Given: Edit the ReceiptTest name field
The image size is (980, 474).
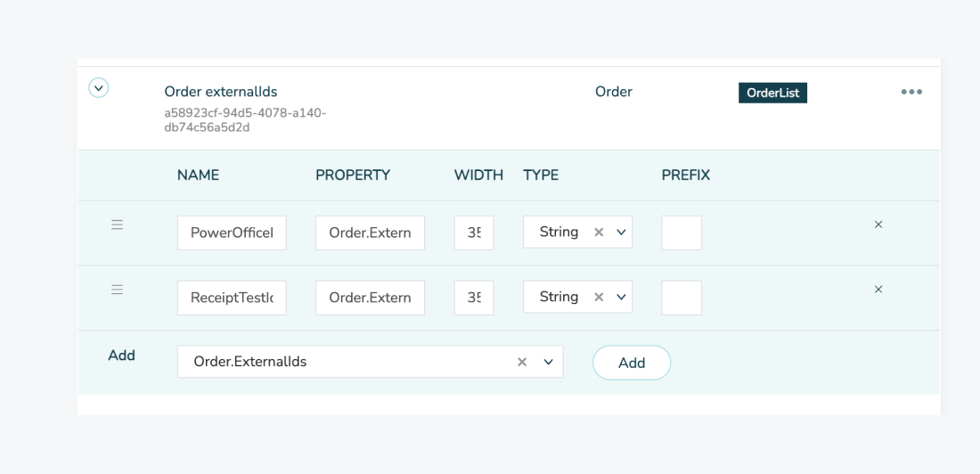Looking at the screenshot, I should pyautogui.click(x=232, y=298).
